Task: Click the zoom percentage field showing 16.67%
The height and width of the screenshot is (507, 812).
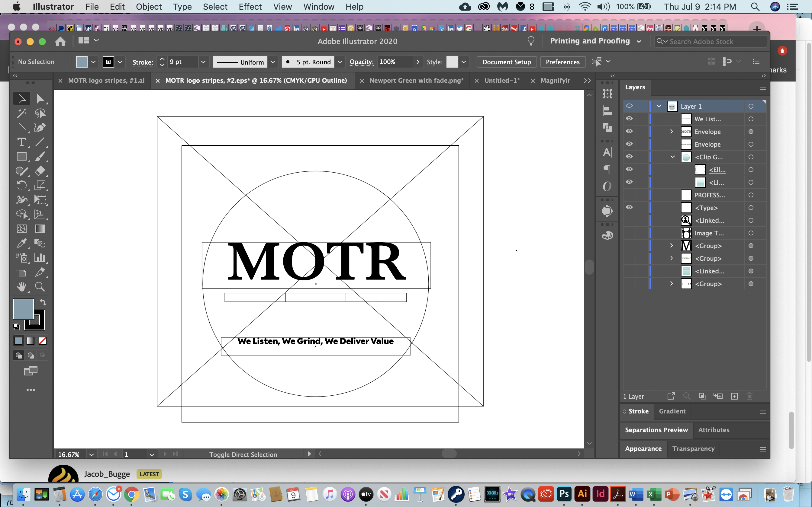Action: (x=69, y=454)
